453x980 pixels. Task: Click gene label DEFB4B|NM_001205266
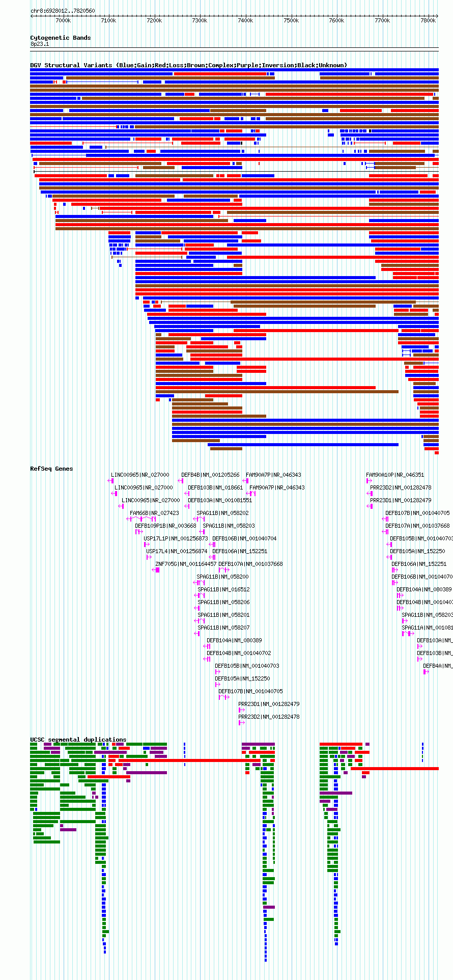(x=210, y=475)
